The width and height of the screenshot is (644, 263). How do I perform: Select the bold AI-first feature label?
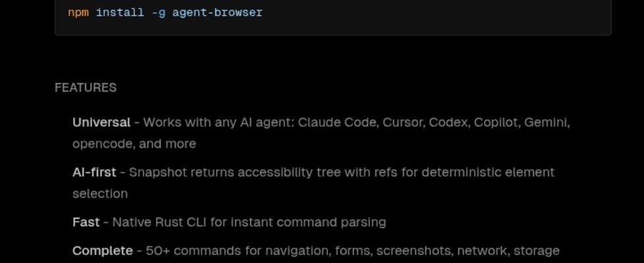click(94, 172)
